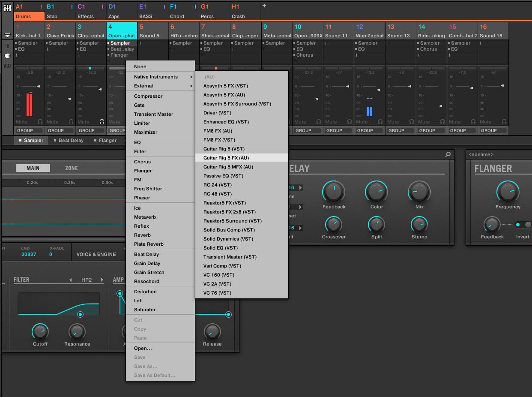Choose Open... from the plug-in menu
Viewport: 532px width, 397px height.
click(160, 348)
